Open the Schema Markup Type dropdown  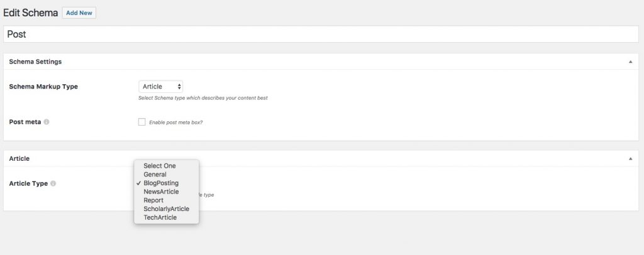(160, 86)
